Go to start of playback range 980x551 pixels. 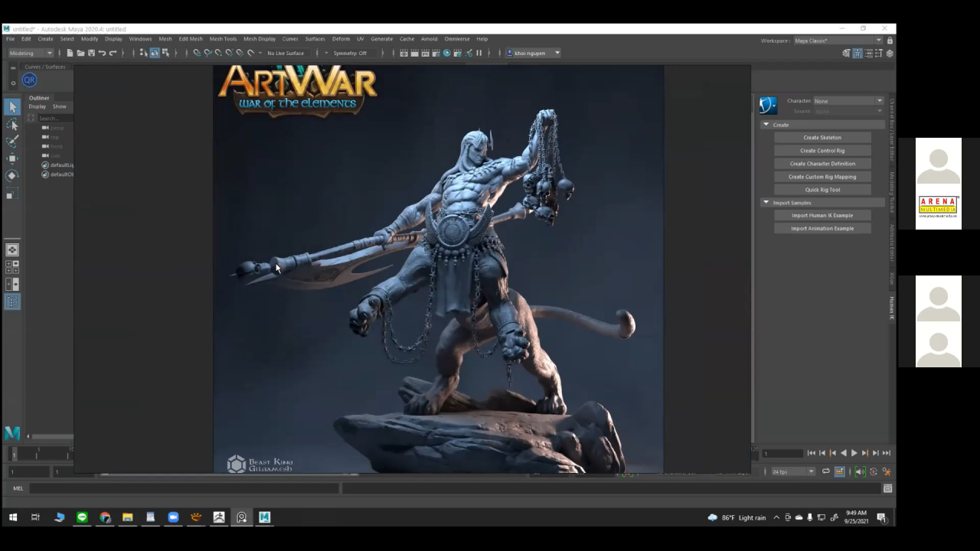[811, 453]
